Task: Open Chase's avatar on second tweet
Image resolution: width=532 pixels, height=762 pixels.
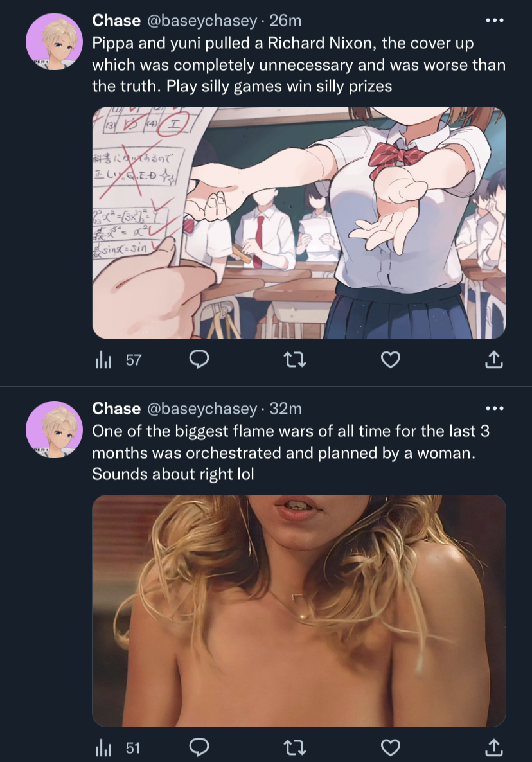Action: pyautogui.click(x=54, y=430)
